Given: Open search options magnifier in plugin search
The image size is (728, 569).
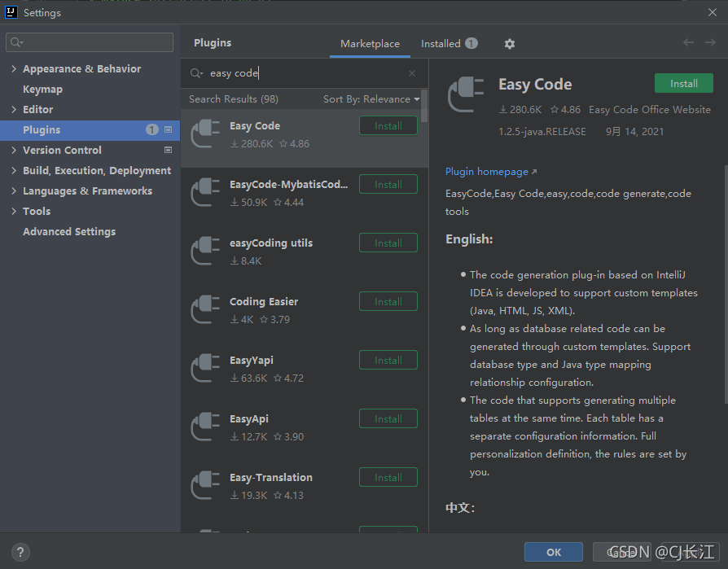Looking at the screenshot, I should (196, 73).
